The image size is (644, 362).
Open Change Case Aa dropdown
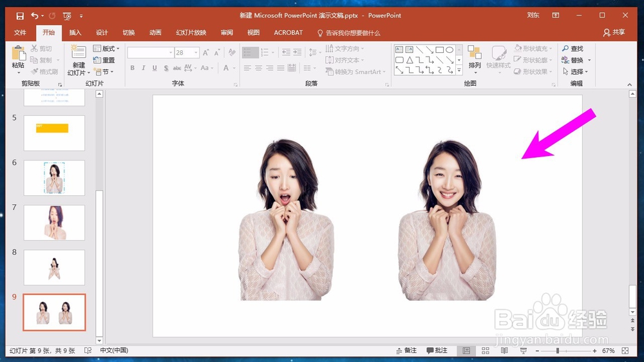205,68
